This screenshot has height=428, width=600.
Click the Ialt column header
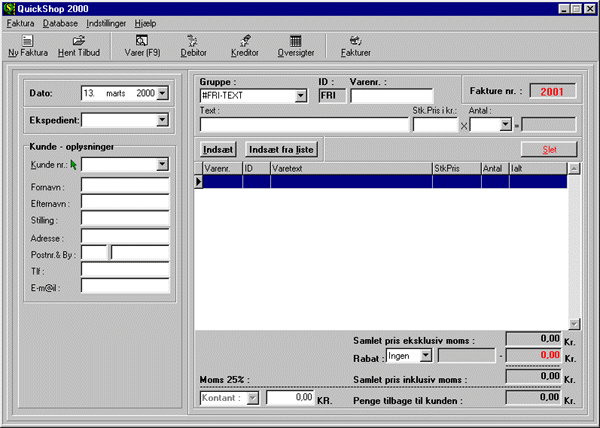(538, 169)
